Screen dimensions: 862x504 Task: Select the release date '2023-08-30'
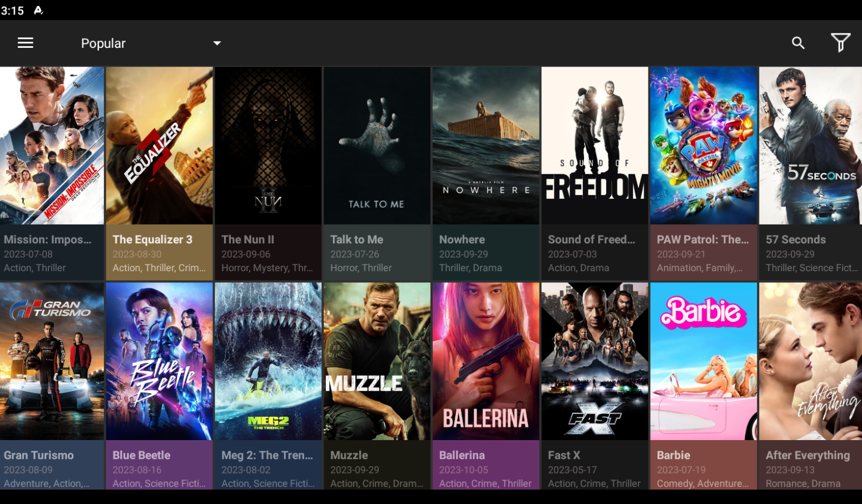(137, 254)
